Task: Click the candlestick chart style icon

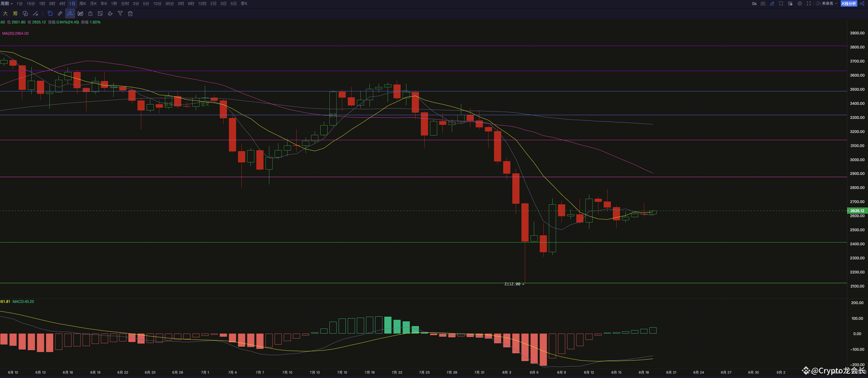Action: click(80, 13)
